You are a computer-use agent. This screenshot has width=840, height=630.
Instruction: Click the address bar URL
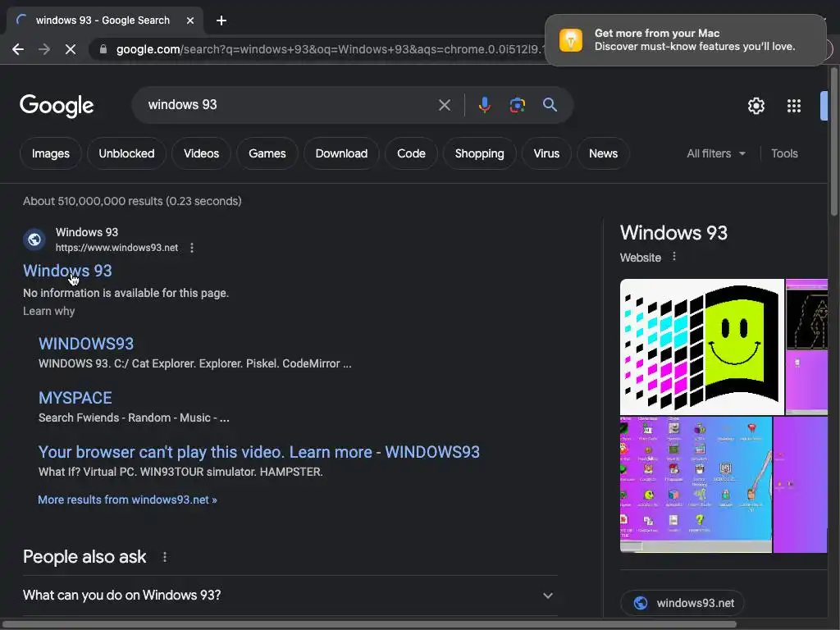[x=330, y=49]
